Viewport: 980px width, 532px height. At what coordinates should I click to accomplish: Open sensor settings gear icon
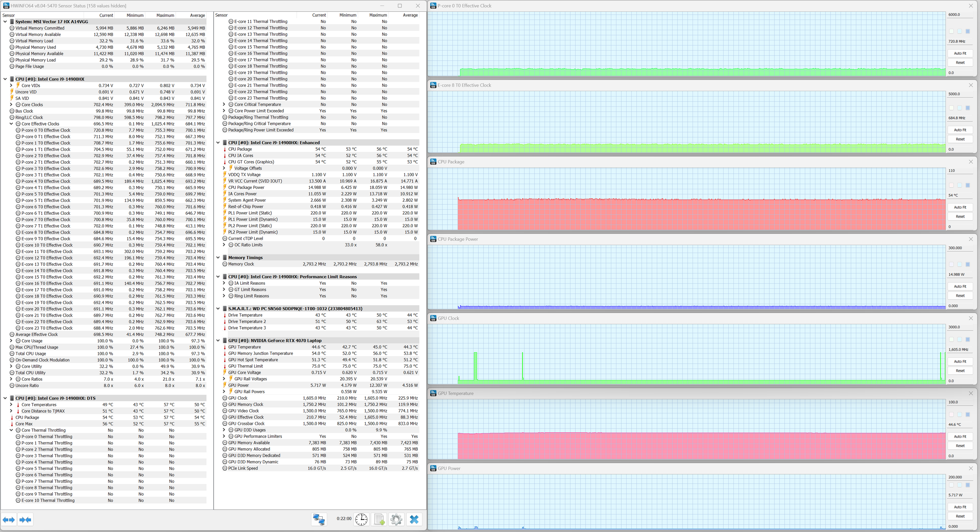(x=396, y=519)
